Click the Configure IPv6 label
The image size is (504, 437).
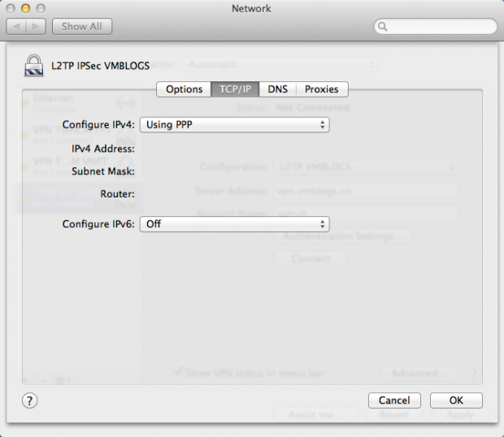click(98, 224)
